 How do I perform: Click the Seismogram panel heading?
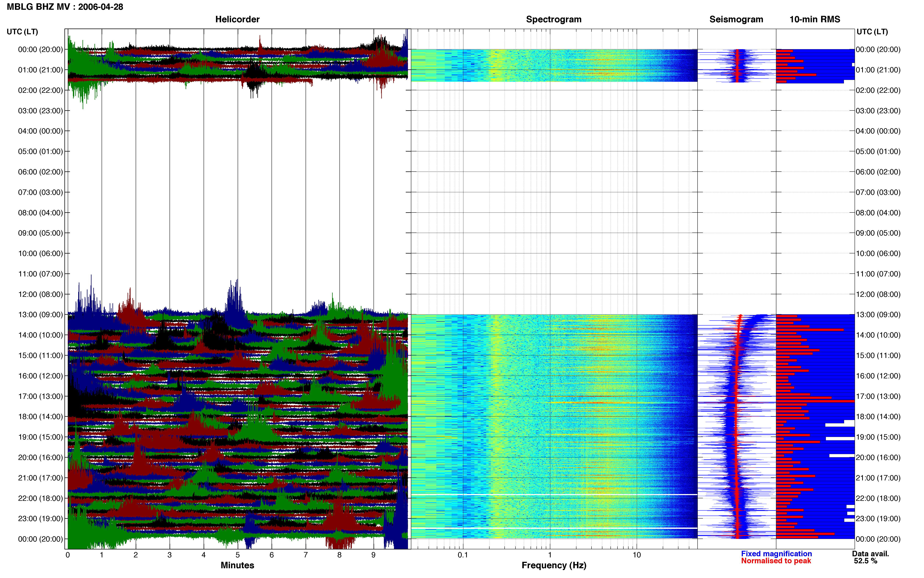736,20
